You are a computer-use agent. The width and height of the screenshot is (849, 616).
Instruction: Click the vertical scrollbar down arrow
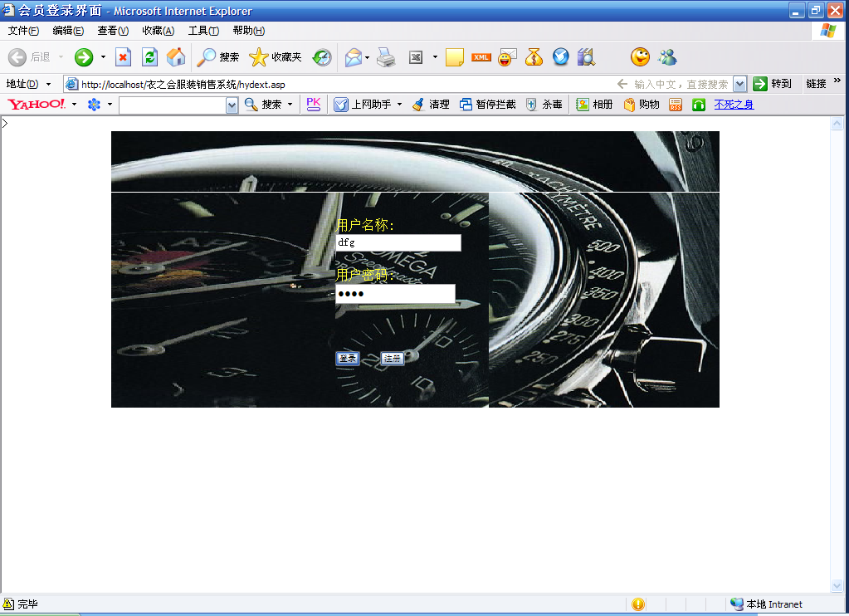(837, 585)
